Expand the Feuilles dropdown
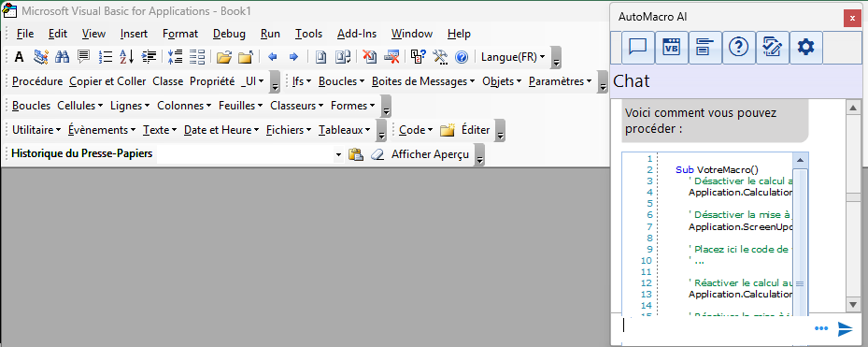Viewport: 868px width, 347px height. point(241,106)
